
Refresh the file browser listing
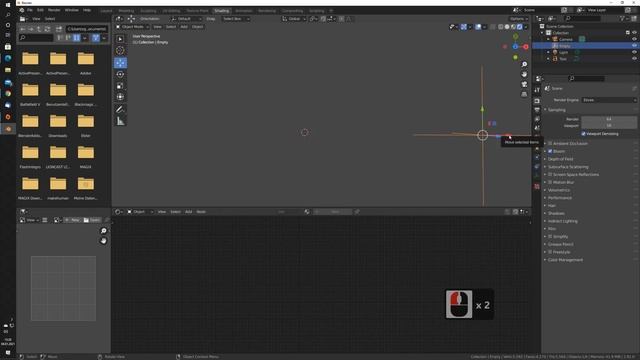point(47,29)
